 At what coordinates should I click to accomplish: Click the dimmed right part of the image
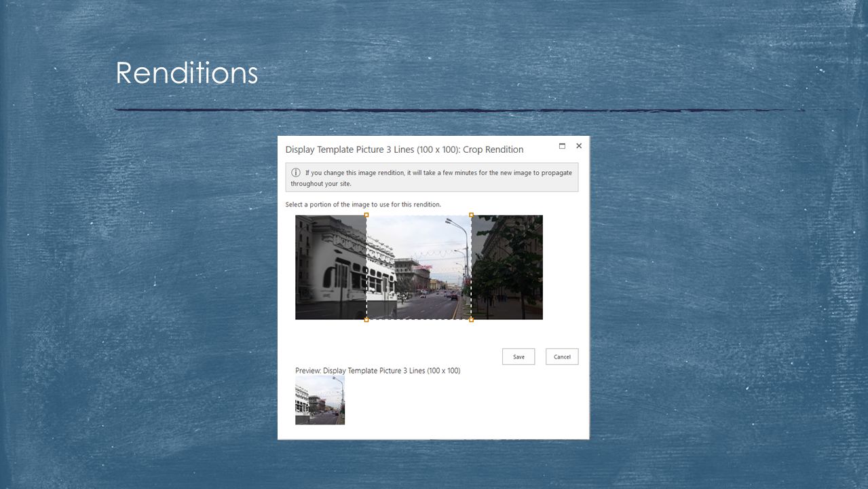tap(507, 267)
